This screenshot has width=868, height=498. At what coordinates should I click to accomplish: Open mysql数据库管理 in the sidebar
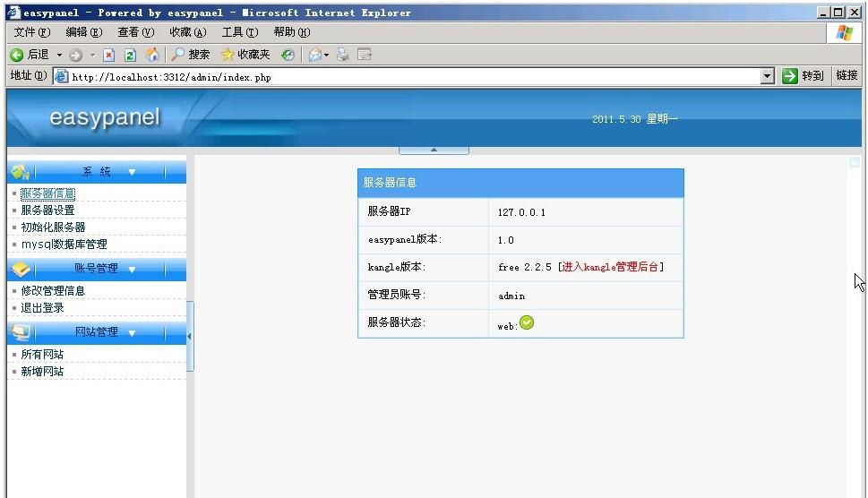point(64,244)
